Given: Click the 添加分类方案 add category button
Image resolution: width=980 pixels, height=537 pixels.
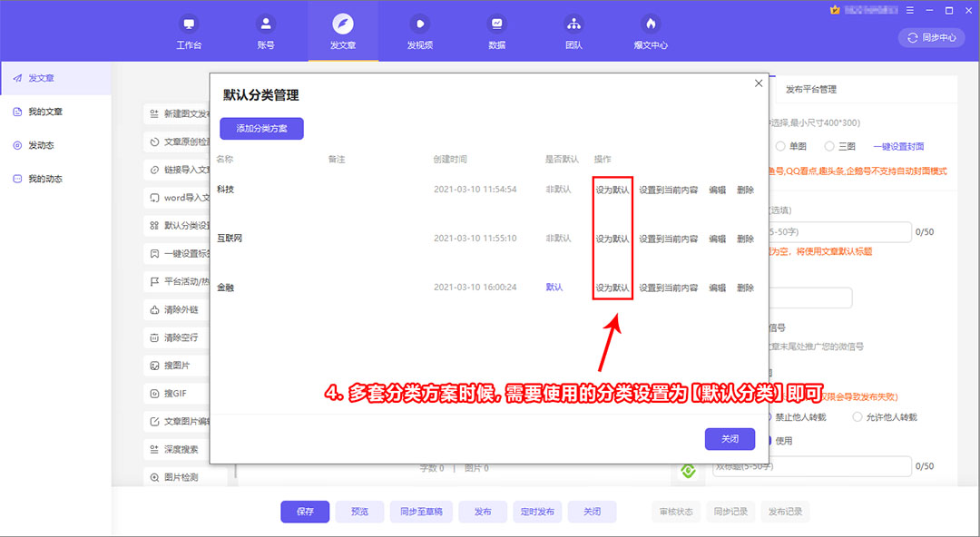Looking at the screenshot, I should pyautogui.click(x=263, y=128).
